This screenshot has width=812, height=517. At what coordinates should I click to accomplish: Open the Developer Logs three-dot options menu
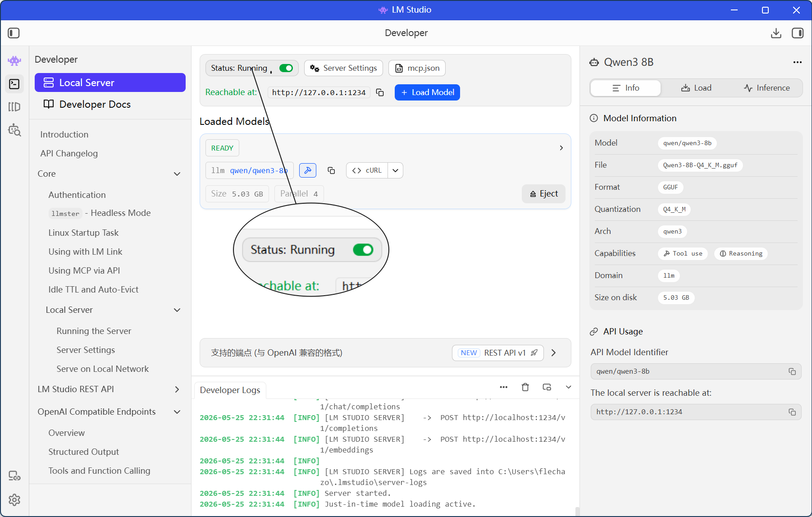point(504,387)
